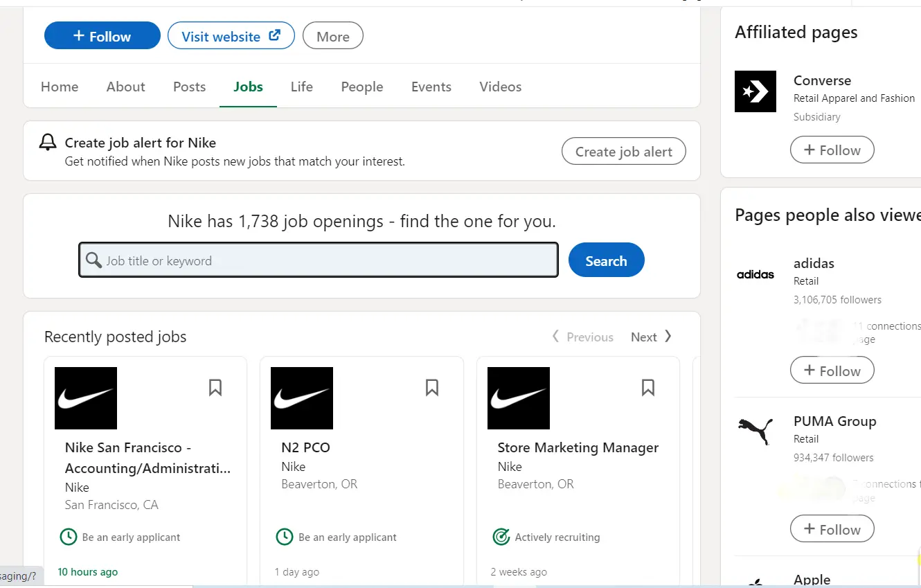Switch to the About tab
Image resolution: width=921 pixels, height=588 pixels.
coord(126,87)
